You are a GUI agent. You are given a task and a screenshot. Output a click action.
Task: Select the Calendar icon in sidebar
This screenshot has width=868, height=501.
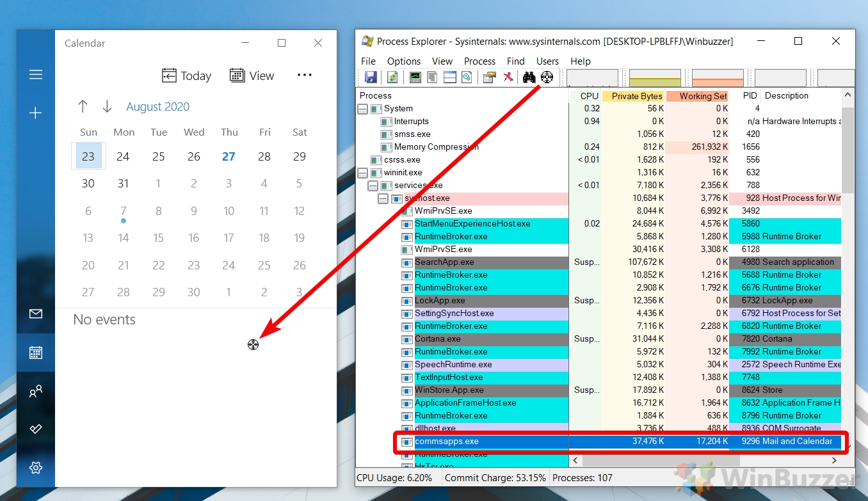(36, 353)
